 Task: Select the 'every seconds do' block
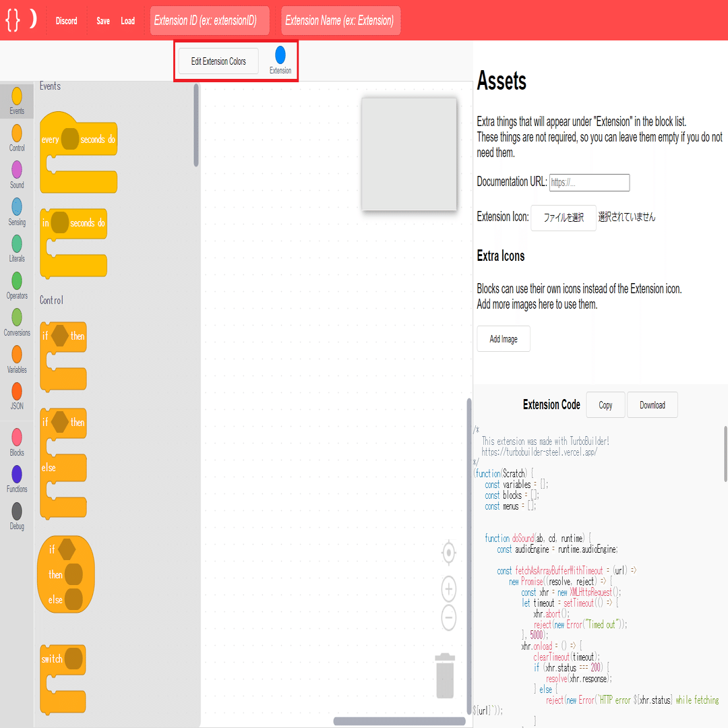click(78, 152)
